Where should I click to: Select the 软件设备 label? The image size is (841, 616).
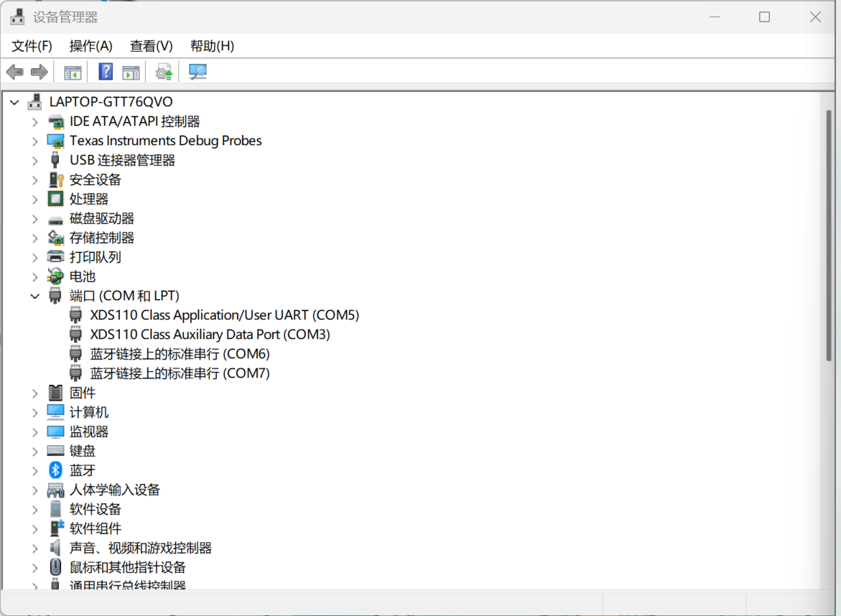pyautogui.click(x=96, y=509)
